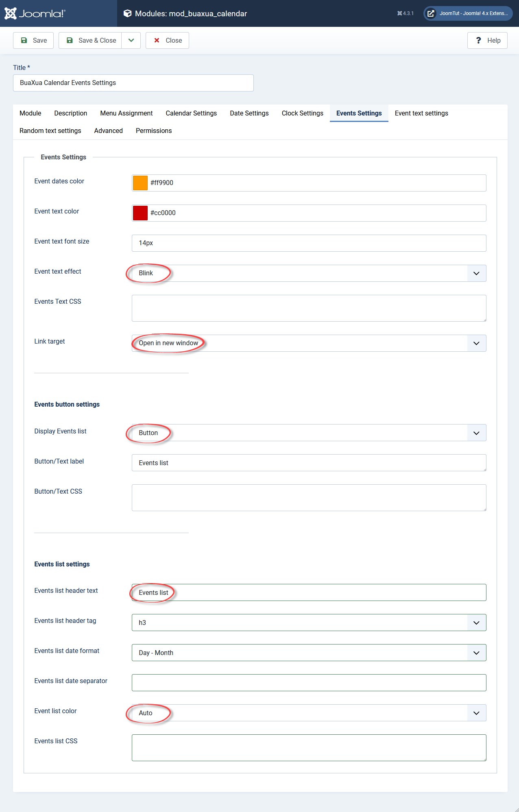The width and height of the screenshot is (519, 812).
Task: Click the Save & Close button
Action: 90,40
